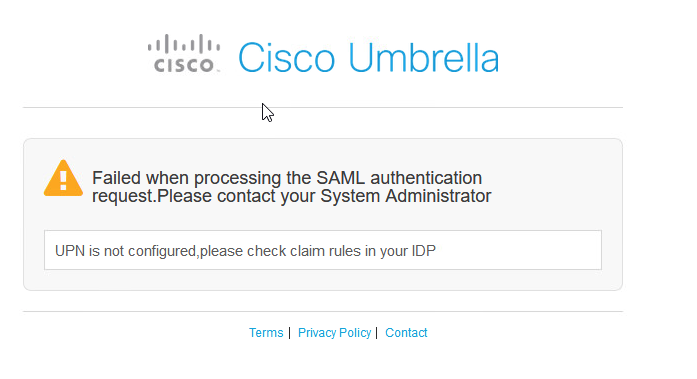This screenshot has height=379, width=697.
Task: Click the gray 'cisco' wordmark under the bars
Action: click(x=184, y=65)
